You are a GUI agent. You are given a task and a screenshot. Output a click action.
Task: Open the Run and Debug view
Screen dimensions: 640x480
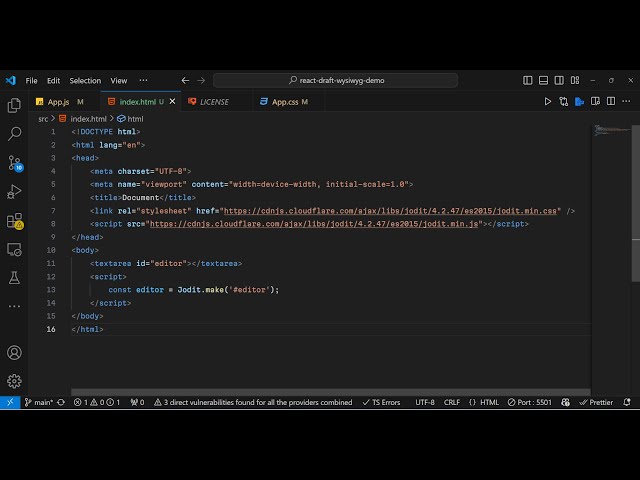pyautogui.click(x=14, y=191)
